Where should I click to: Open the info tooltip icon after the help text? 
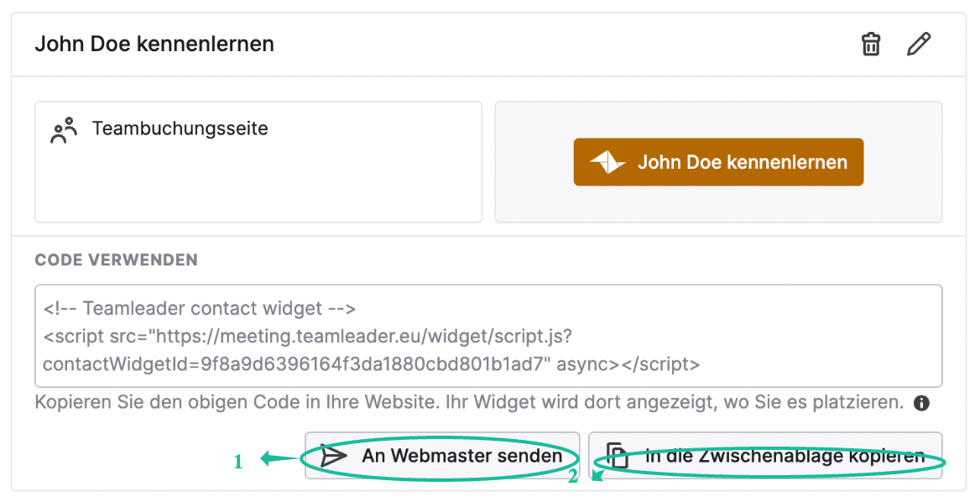[x=921, y=403]
